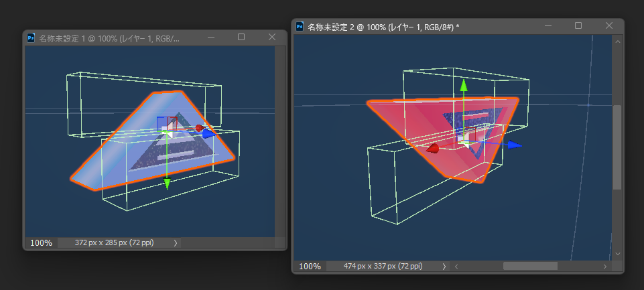Click the blue Z-axis cone in 名称未設定 2
This screenshot has height=290, width=644.
(515, 145)
